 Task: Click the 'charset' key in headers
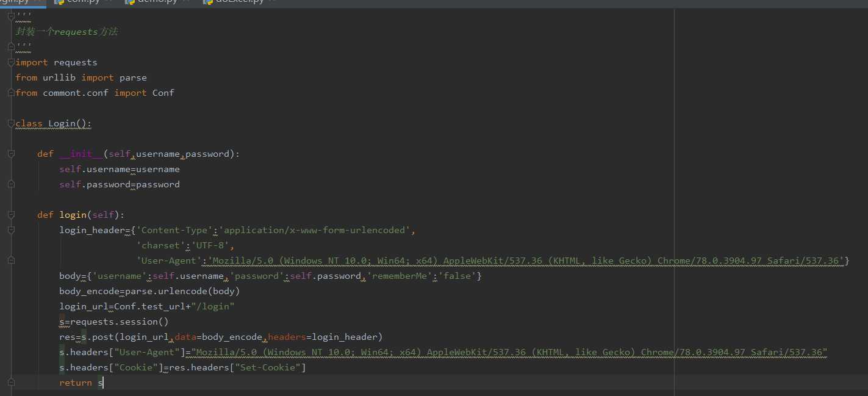[x=160, y=245]
